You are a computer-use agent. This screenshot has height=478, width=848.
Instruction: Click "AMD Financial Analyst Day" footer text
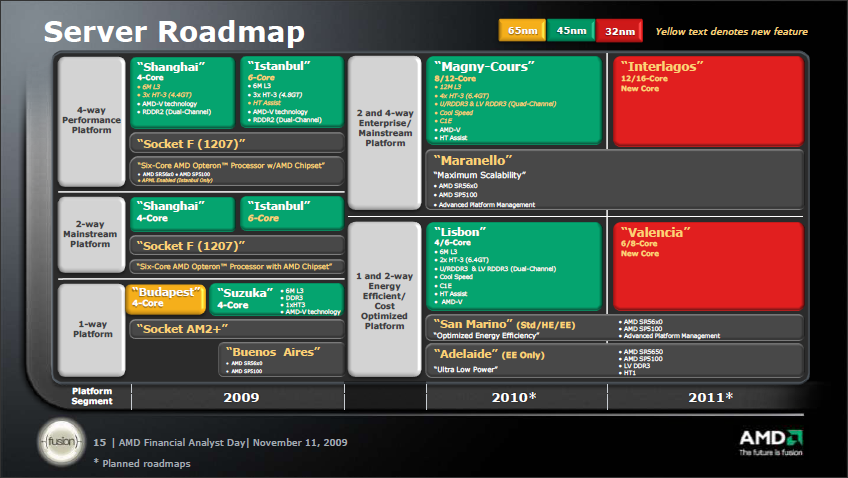coord(182,442)
